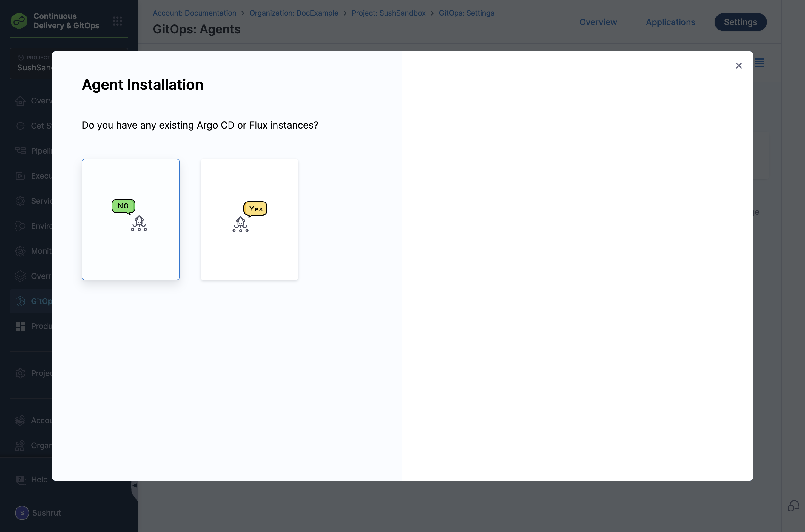
Task: Close the Agent Installation dialog
Action: point(738,66)
